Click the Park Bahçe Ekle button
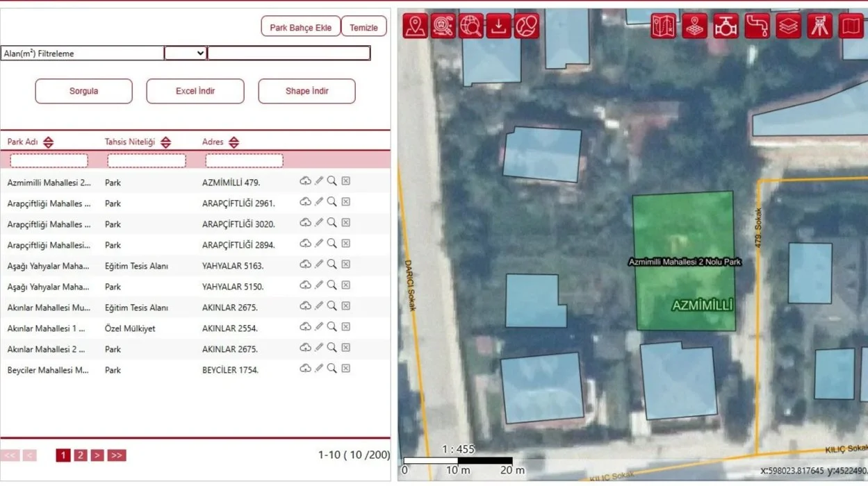This screenshot has width=868, height=486. (x=301, y=27)
